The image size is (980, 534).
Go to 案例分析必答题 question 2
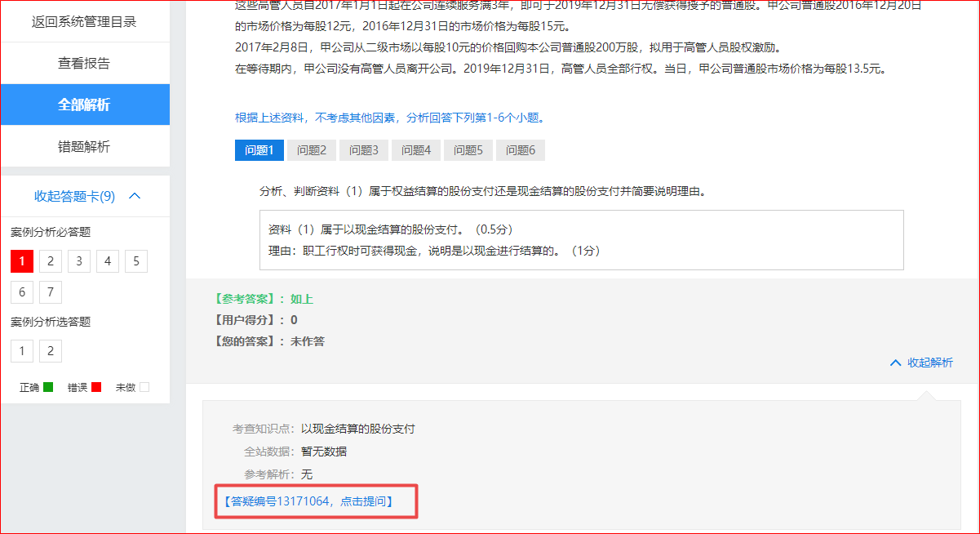click(x=51, y=261)
